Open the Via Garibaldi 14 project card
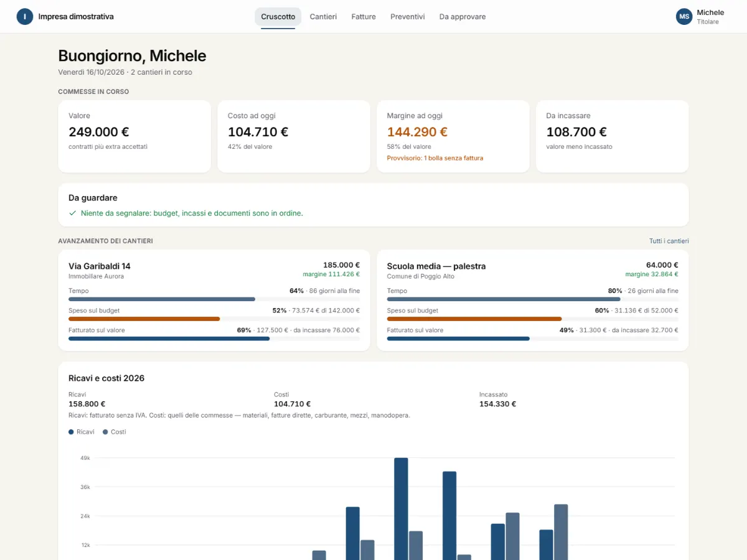 pyautogui.click(x=214, y=301)
